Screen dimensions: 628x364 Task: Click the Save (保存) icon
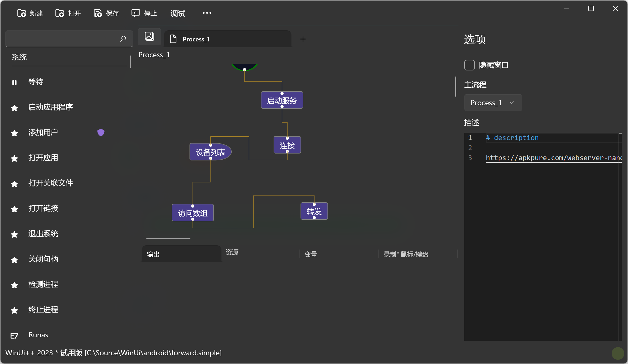(x=98, y=13)
